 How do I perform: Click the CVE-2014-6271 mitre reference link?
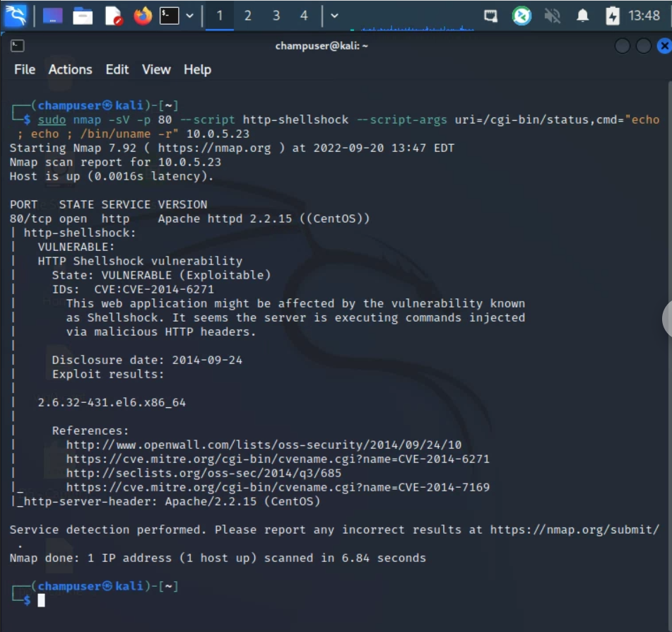[278, 459]
